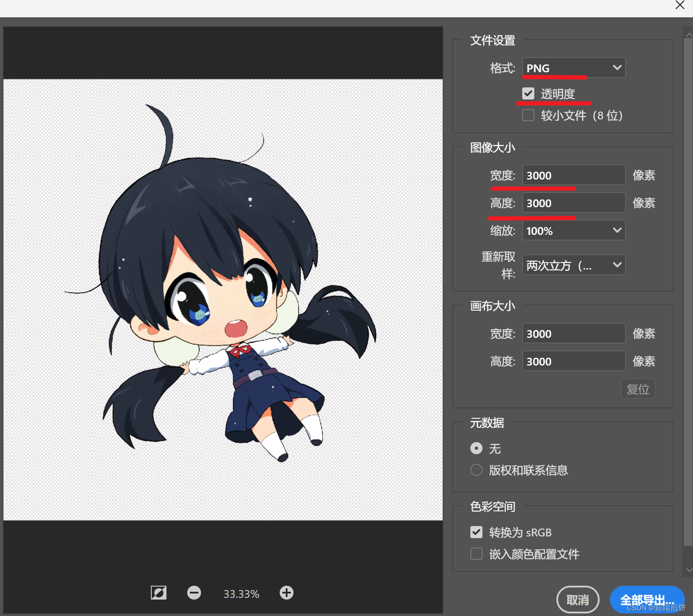Open the 缩放 100% scale dropdown

(x=574, y=231)
